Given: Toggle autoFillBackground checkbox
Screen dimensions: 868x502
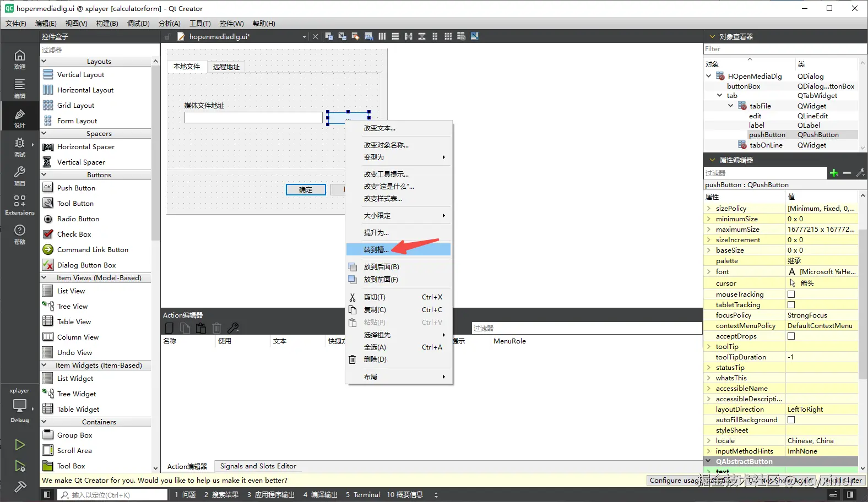Looking at the screenshot, I should click(x=791, y=420).
